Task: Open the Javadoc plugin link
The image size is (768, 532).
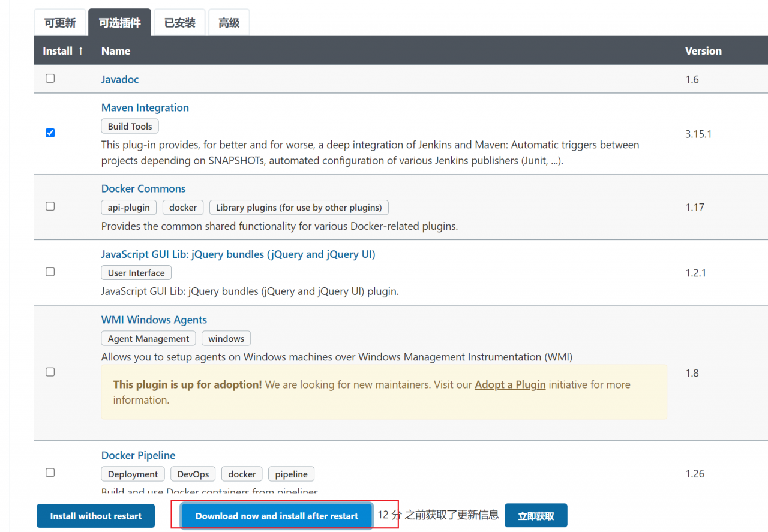Action: pos(120,79)
